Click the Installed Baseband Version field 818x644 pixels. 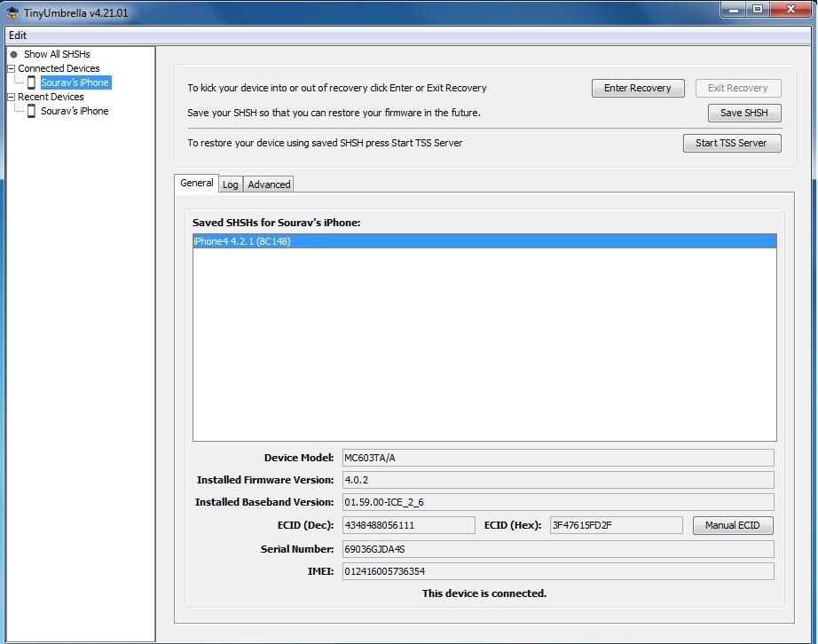pyautogui.click(x=558, y=502)
